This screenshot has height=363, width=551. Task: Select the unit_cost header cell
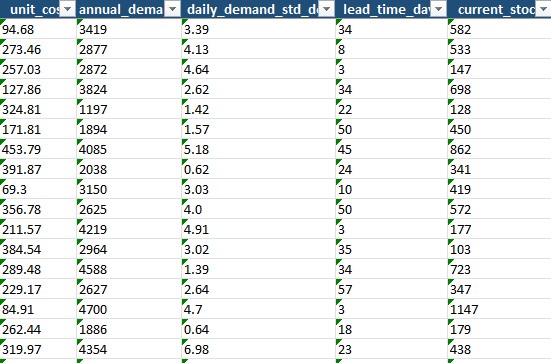coord(38,9)
